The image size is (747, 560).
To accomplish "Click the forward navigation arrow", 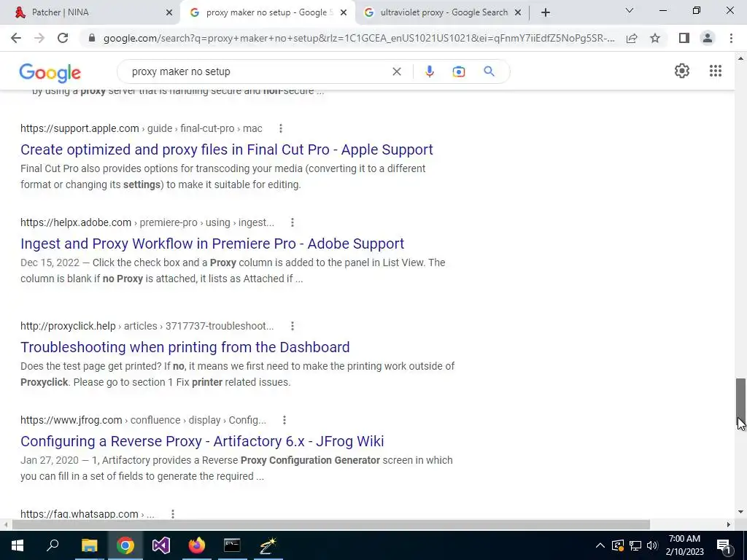I will click(x=39, y=38).
